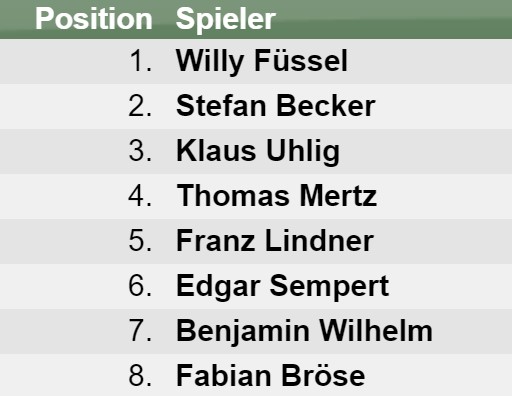
Task: Open Thomas Mertz player entry
Action: 277,196
